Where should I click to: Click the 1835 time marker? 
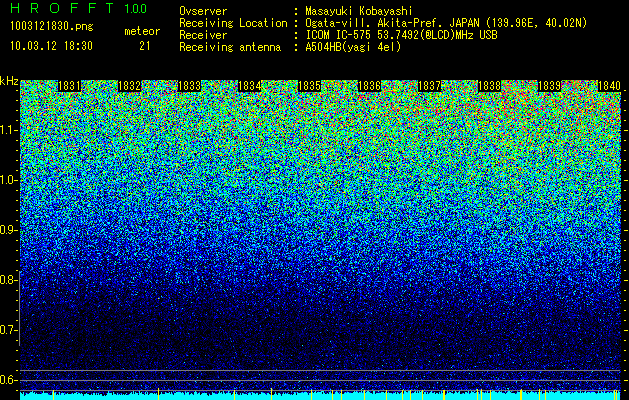pyautogui.click(x=309, y=86)
